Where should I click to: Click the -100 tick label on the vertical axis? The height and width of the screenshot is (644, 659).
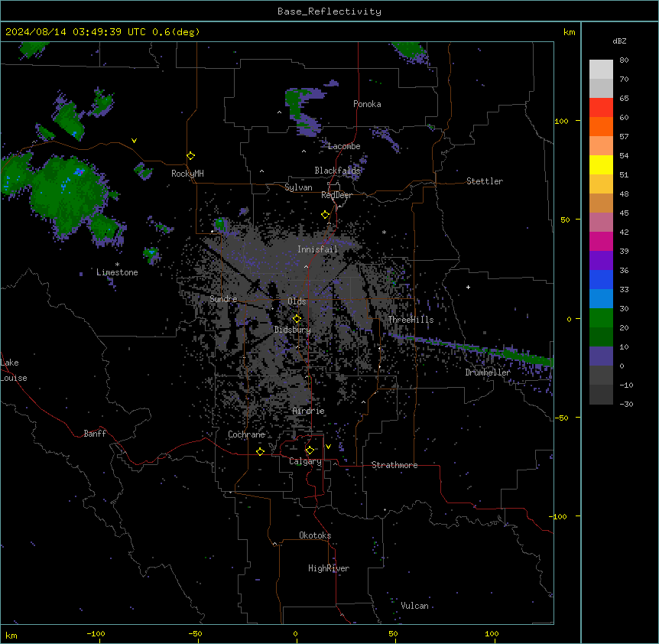click(x=559, y=516)
